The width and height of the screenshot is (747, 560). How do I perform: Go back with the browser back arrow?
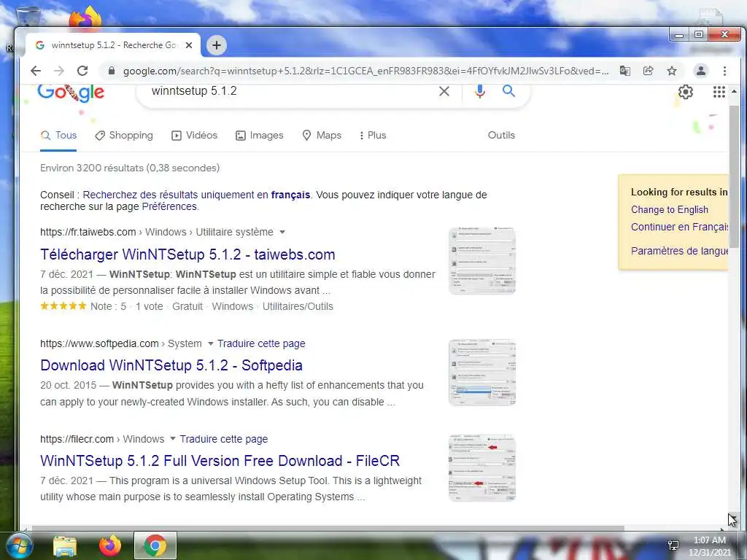tap(36, 71)
